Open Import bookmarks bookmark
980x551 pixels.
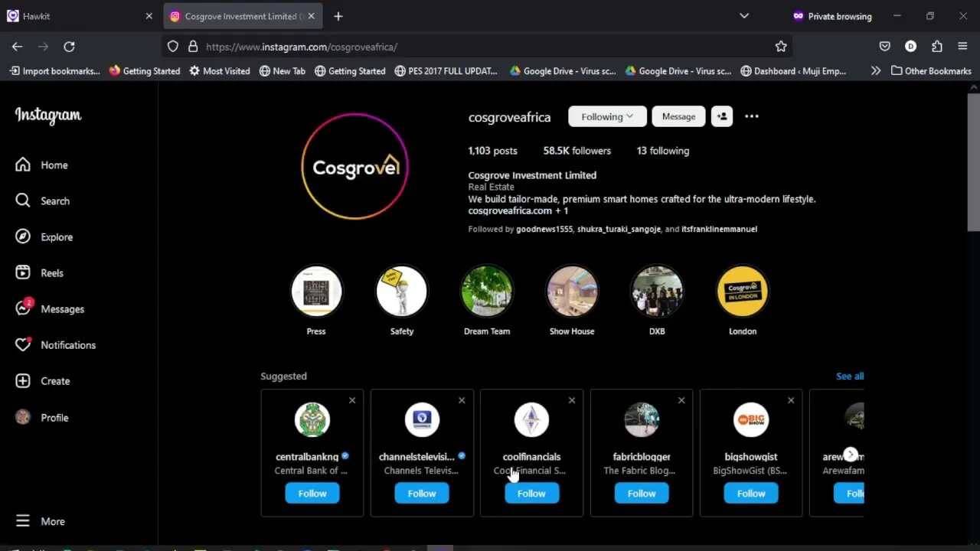click(x=54, y=70)
